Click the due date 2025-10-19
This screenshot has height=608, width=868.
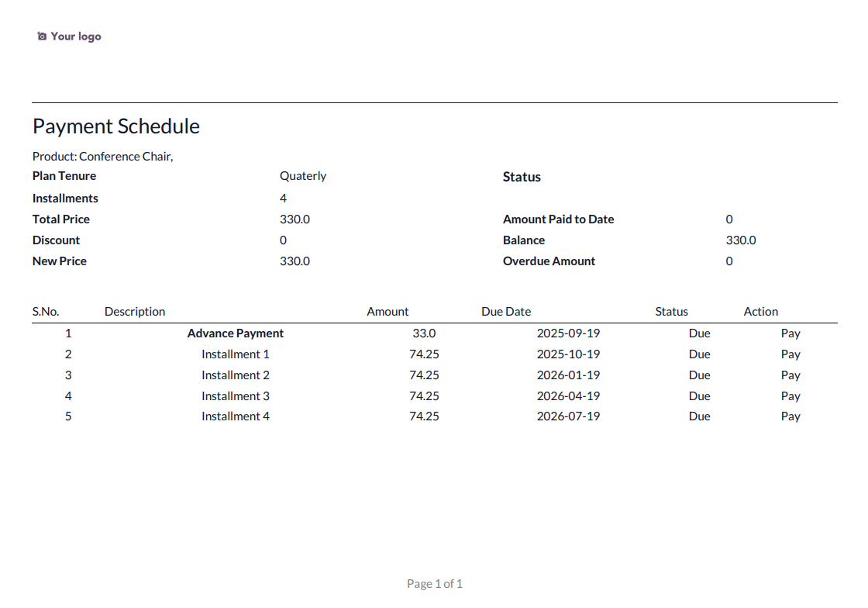coord(569,354)
